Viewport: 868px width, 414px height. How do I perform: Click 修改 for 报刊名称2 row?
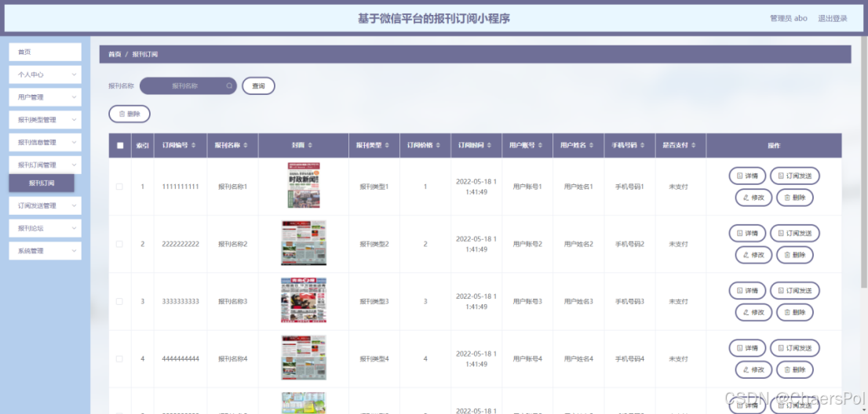[753, 255]
